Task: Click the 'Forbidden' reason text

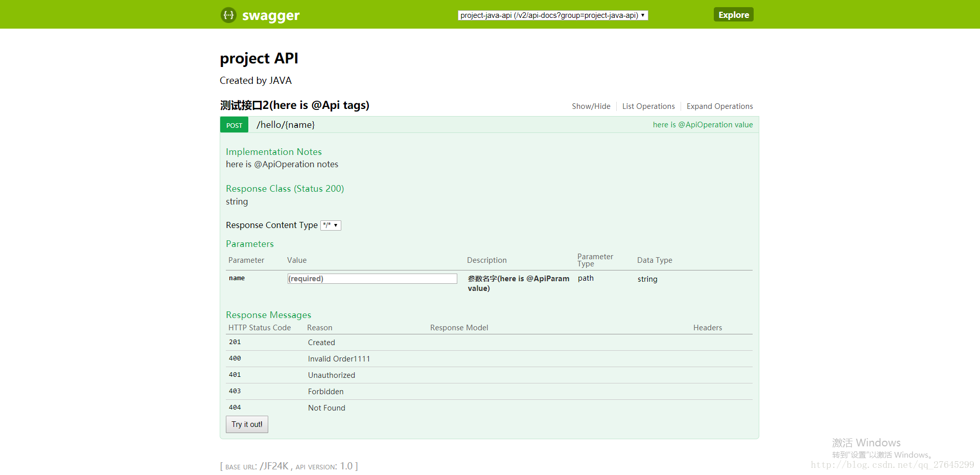Action: coord(325,392)
